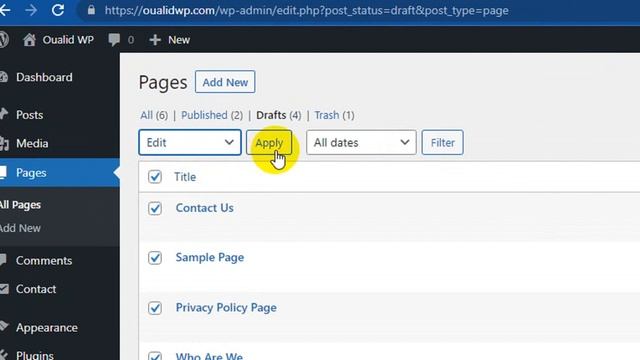Click the browser back arrow
Image resolution: width=640 pixels, height=360 pixels.
(5, 10)
